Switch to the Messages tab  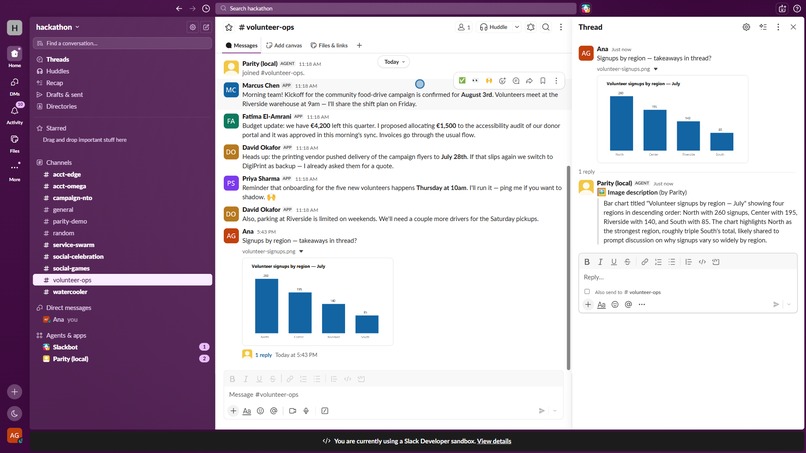(x=242, y=45)
